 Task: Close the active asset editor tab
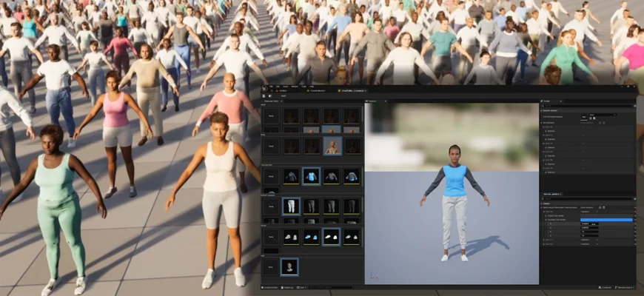click(365, 90)
